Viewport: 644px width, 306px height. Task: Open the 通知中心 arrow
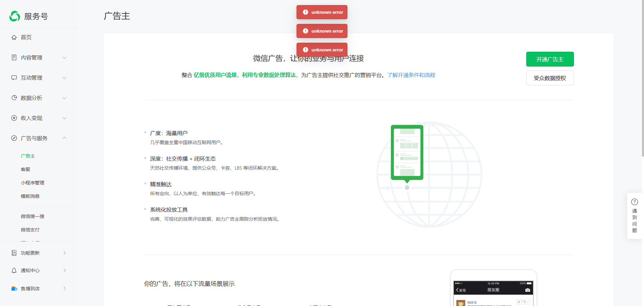(65, 270)
